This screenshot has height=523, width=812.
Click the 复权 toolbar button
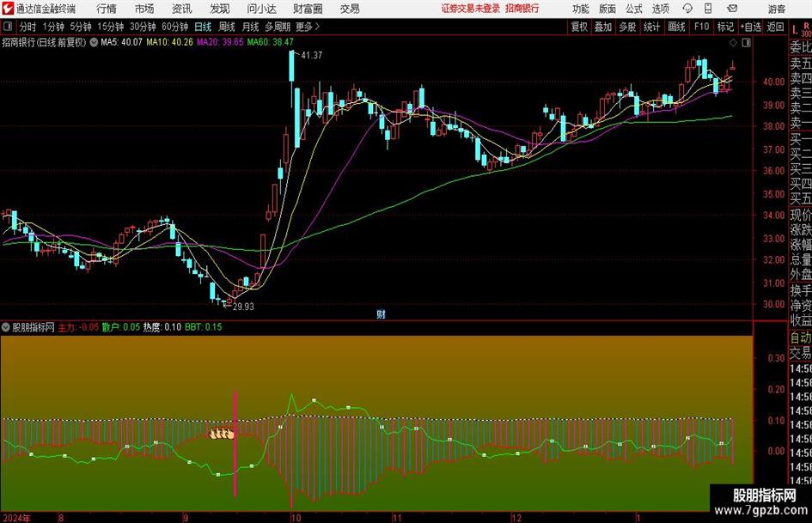point(579,27)
